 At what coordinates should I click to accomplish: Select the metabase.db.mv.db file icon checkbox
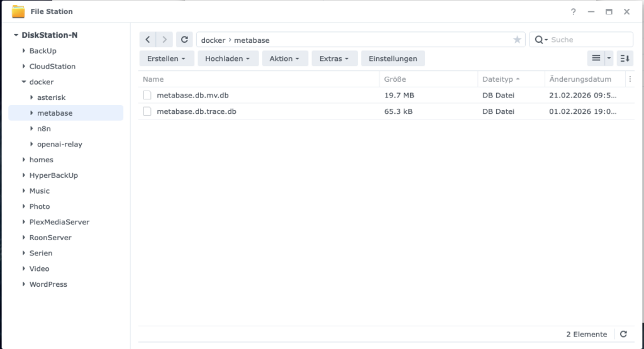coord(147,96)
